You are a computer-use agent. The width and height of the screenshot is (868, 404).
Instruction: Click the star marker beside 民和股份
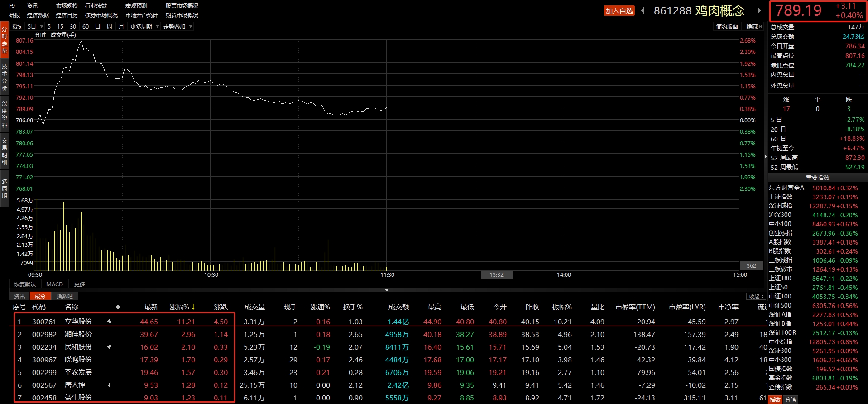coord(109,347)
